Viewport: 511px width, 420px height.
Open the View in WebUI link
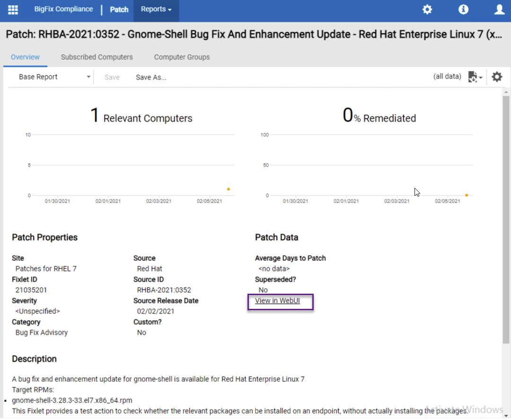point(277,301)
